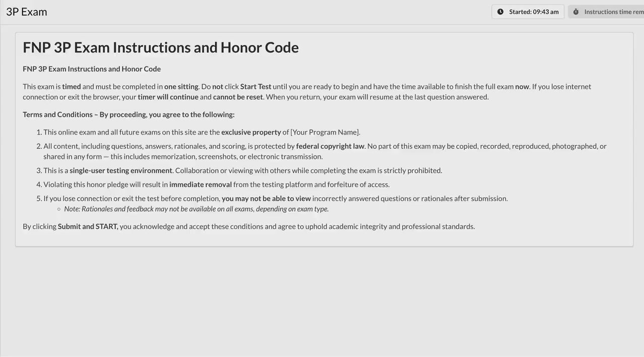The image size is (644, 357).
Task: Click the bold 'you may not be able to view' text
Action: [x=266, y=199]
